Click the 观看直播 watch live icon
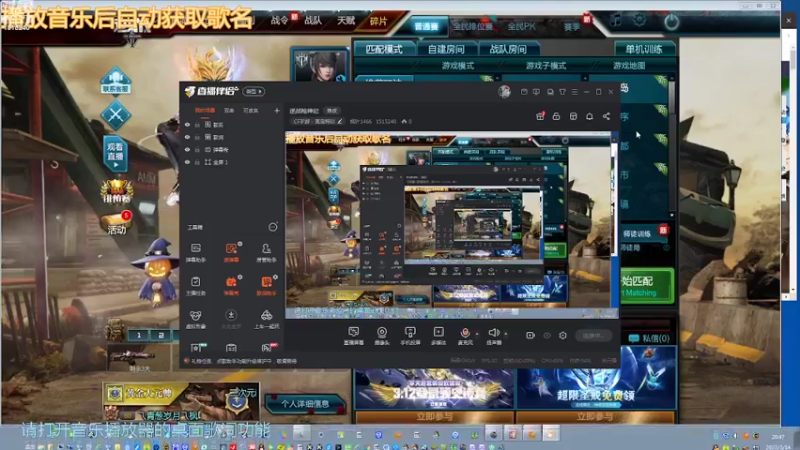Screen dimensions: 800x450 coord(115,153)
